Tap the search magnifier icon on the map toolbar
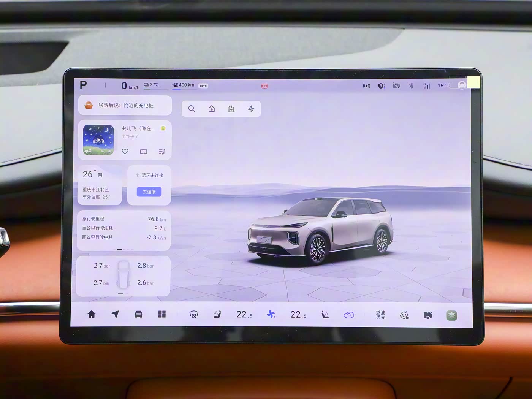The height and width of the screenshot is (399, 532). click(192, 109)
